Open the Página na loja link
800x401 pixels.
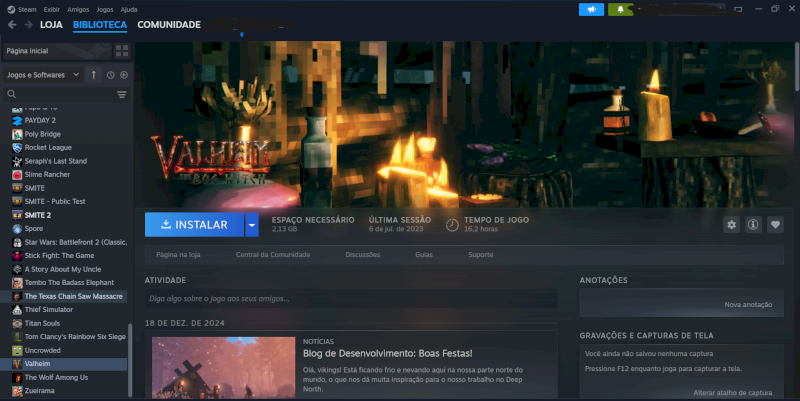pos(178,255)
